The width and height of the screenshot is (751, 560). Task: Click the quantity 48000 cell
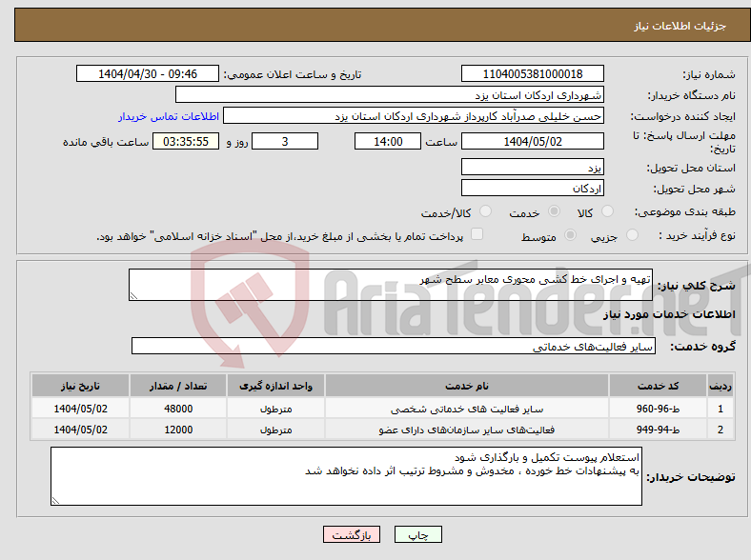pos(178,409)
